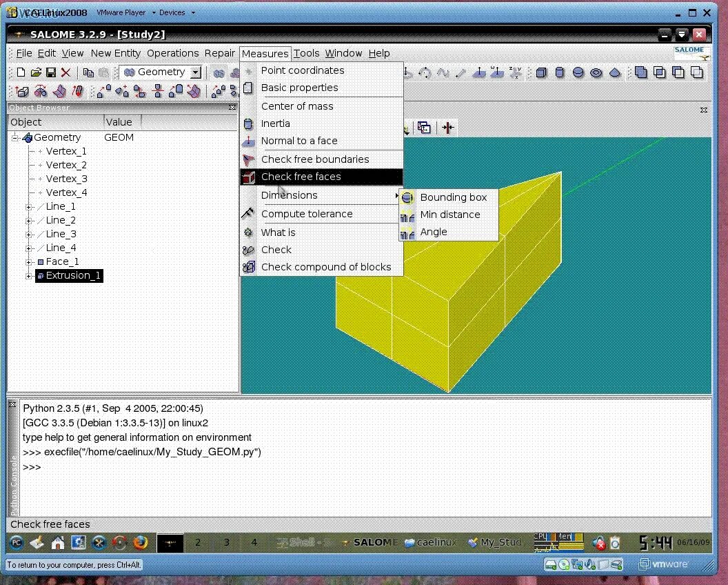Click the Extrusion (prism) tool icon
Screen dimensions: 728x585
coord(22,92)
